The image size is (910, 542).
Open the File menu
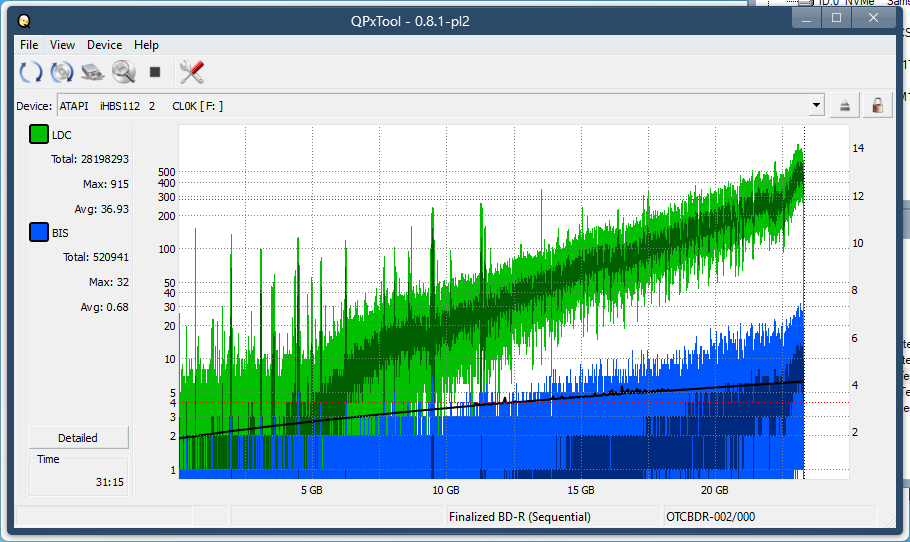click(x=29, y=45)
